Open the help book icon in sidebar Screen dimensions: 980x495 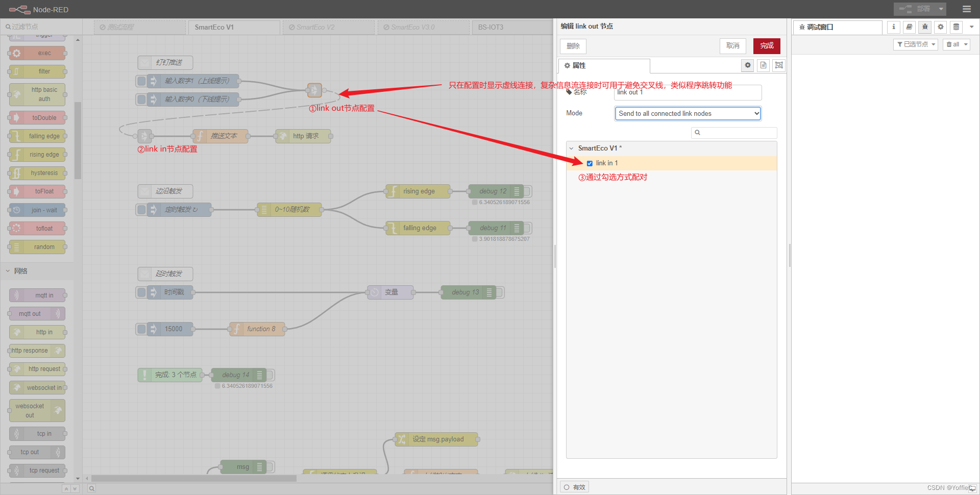tap(909, 27)
